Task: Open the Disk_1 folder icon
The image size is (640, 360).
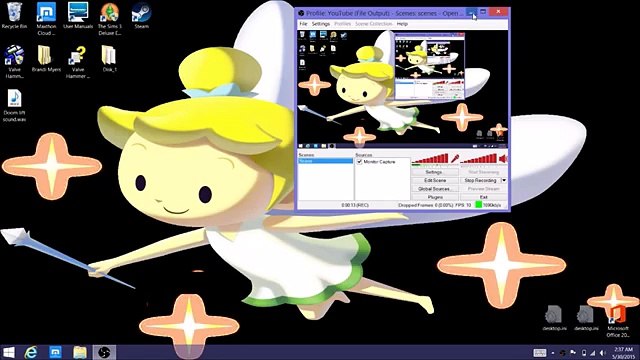Action: pos(109,59)
